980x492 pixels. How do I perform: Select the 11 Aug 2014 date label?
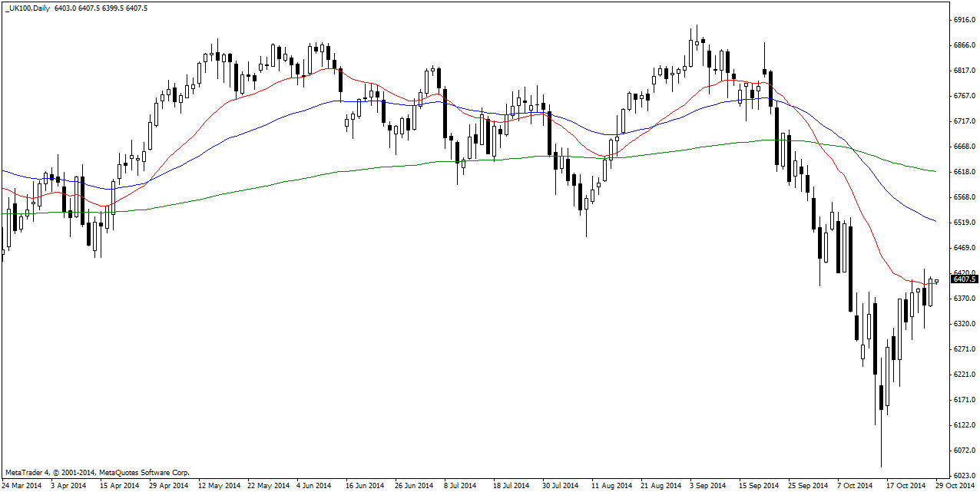point(612,485)
